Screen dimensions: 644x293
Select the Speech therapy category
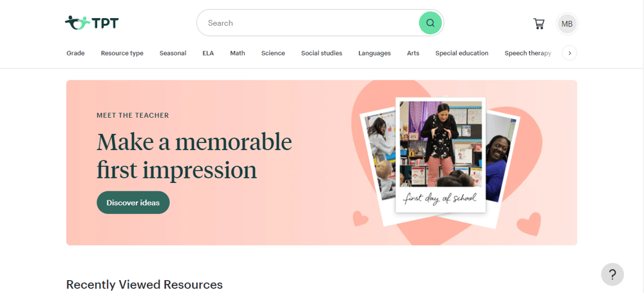tap(528, 53)
